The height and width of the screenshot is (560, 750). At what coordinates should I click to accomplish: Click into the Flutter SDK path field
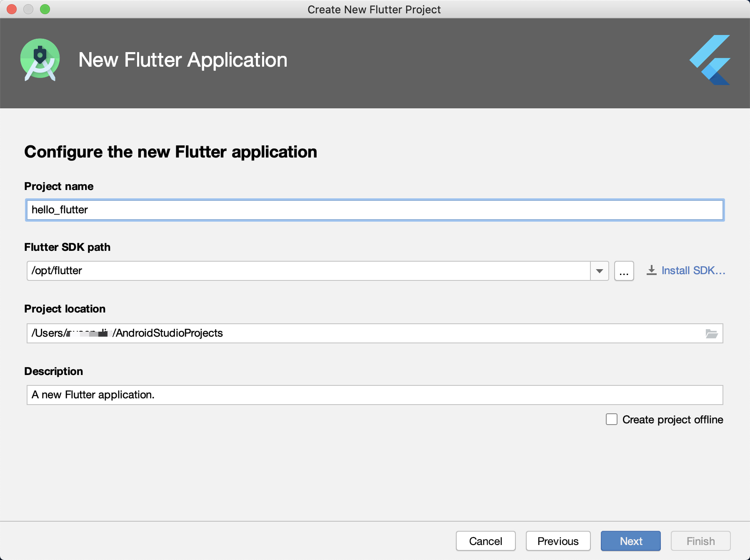(309, 271)
